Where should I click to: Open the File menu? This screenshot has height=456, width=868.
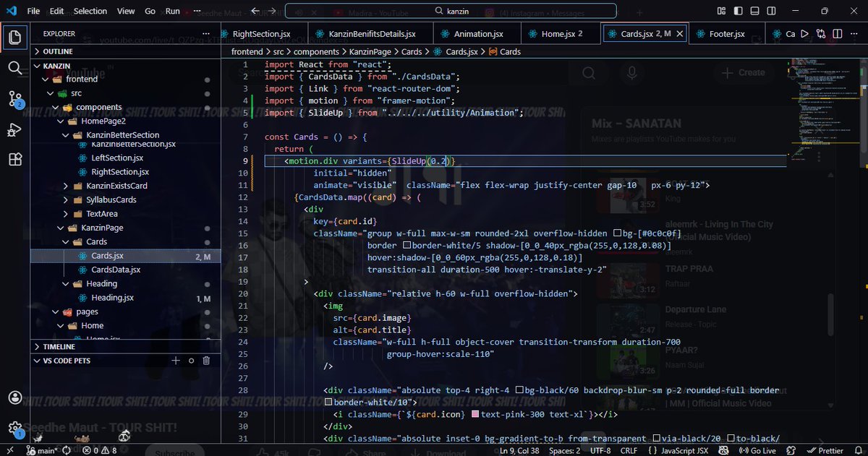coord(33,11)
